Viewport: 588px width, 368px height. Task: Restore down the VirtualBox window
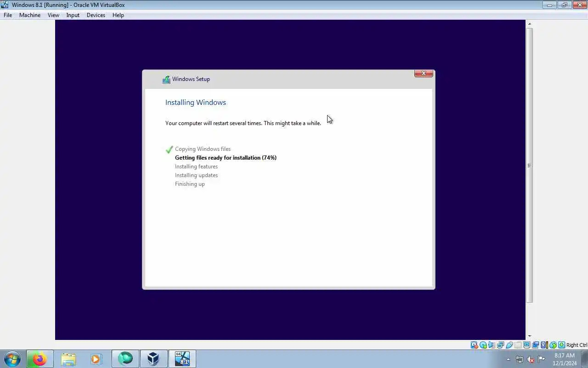click(564, 5)
